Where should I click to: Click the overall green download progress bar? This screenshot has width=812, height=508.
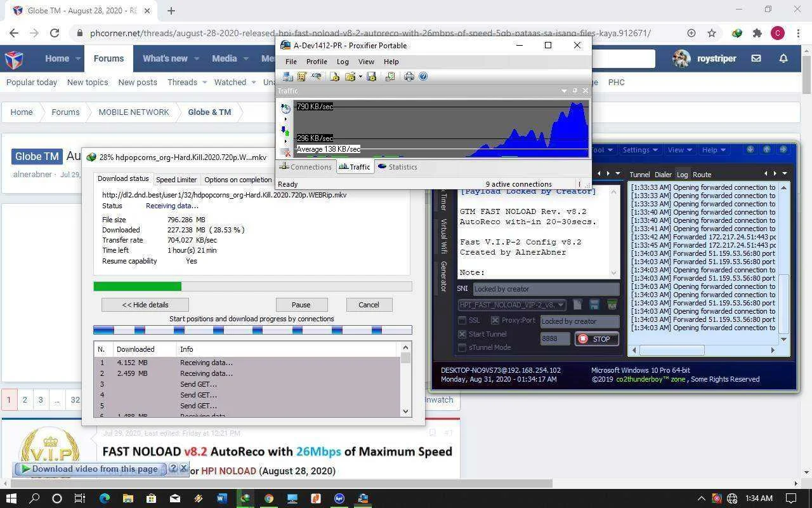click(x=252, y=286)
